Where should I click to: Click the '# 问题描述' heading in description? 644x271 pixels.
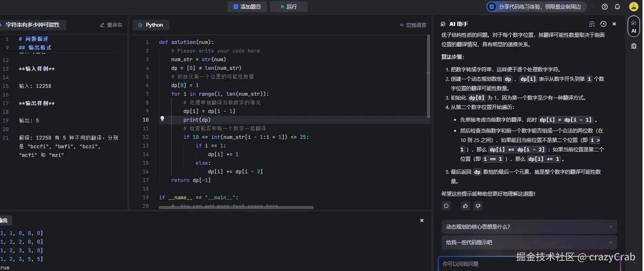33,39
